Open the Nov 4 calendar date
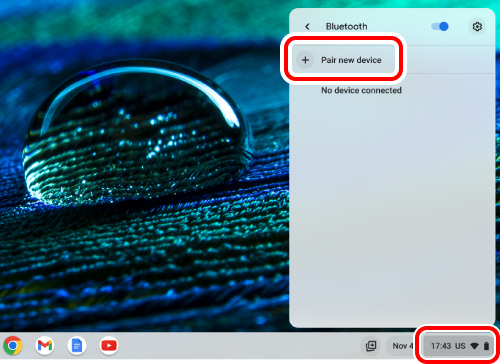 (x=402, y=346)
